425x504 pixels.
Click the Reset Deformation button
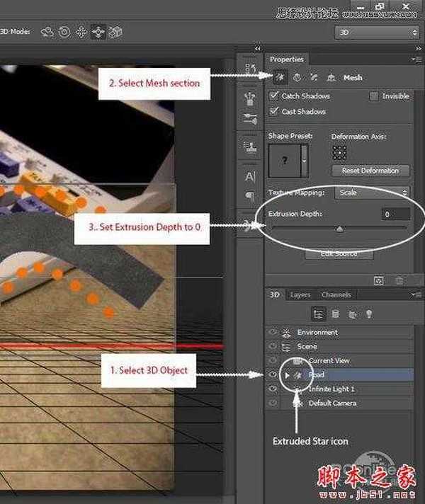[x=370, y=171]
